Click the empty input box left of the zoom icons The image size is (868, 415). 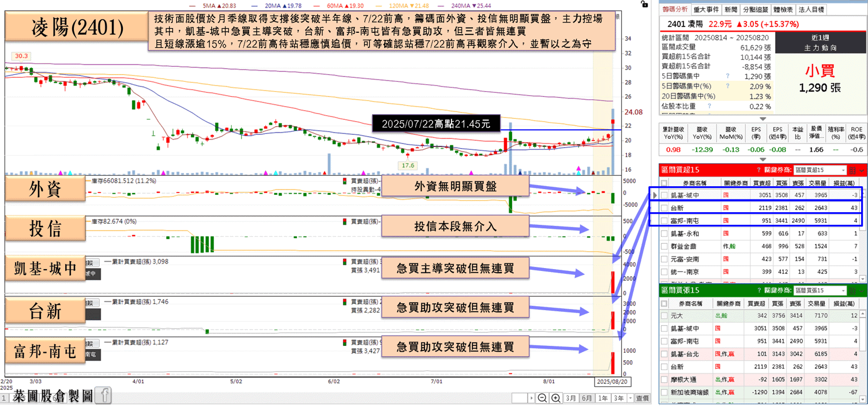pyautogui.click(x=520, y=398)
